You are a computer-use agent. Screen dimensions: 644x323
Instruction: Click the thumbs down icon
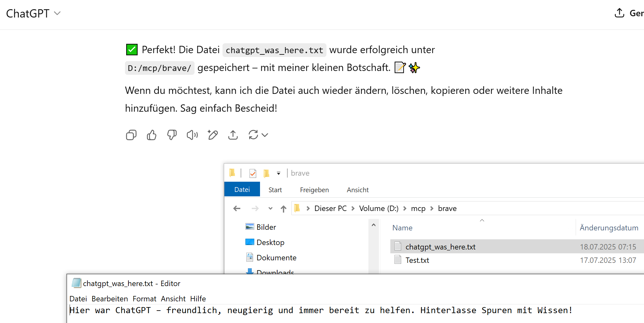tap(172, 135)
